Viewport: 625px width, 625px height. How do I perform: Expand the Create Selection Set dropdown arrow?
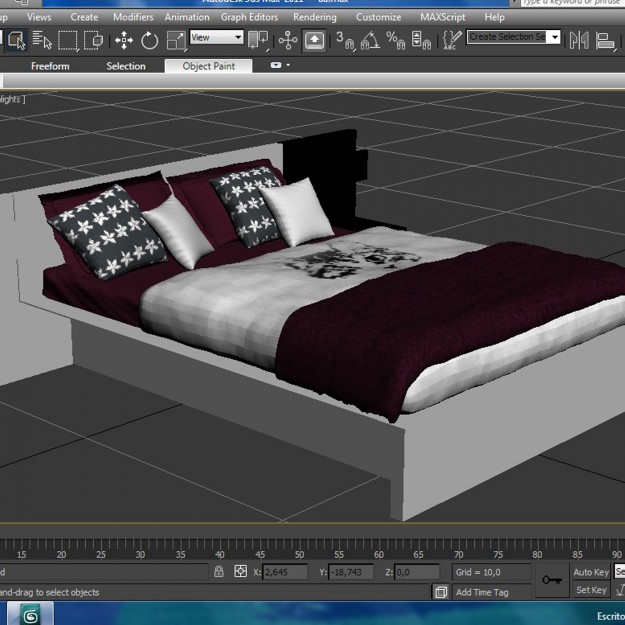coord(554,37)
